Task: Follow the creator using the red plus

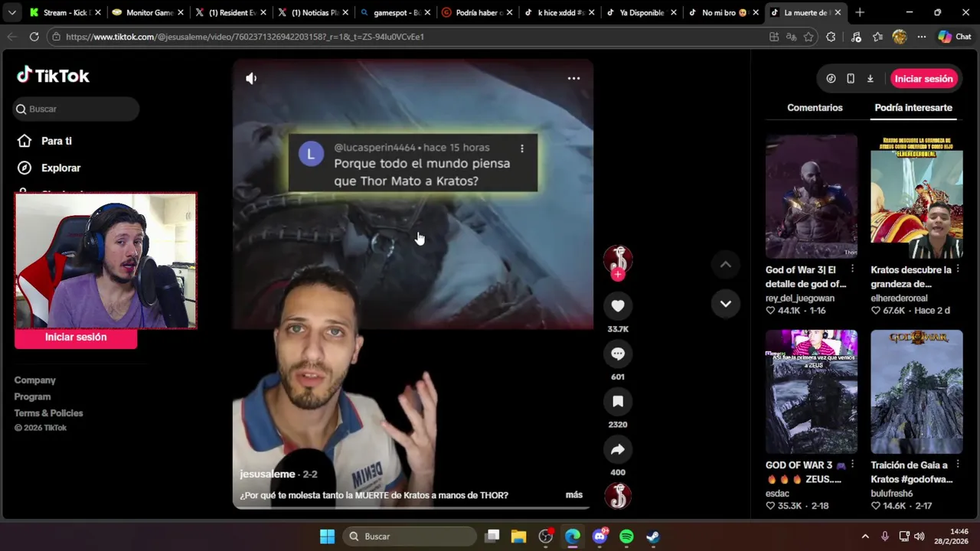Action: [618, 275]
